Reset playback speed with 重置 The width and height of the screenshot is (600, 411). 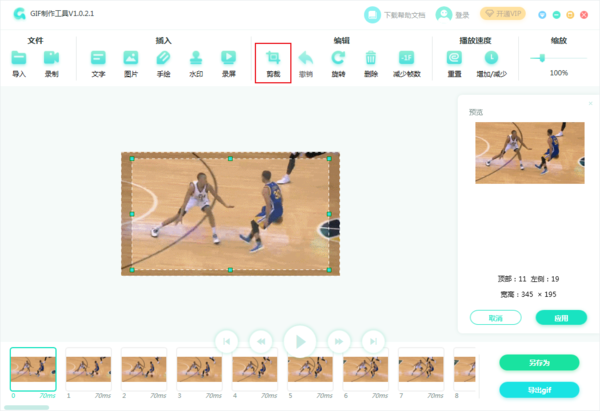(x=454, y=58)
